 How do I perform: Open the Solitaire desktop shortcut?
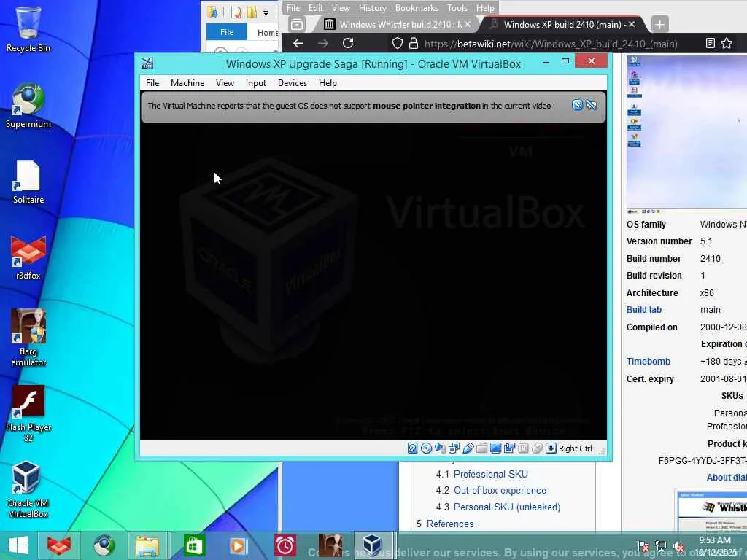click(x=28, y=182)
